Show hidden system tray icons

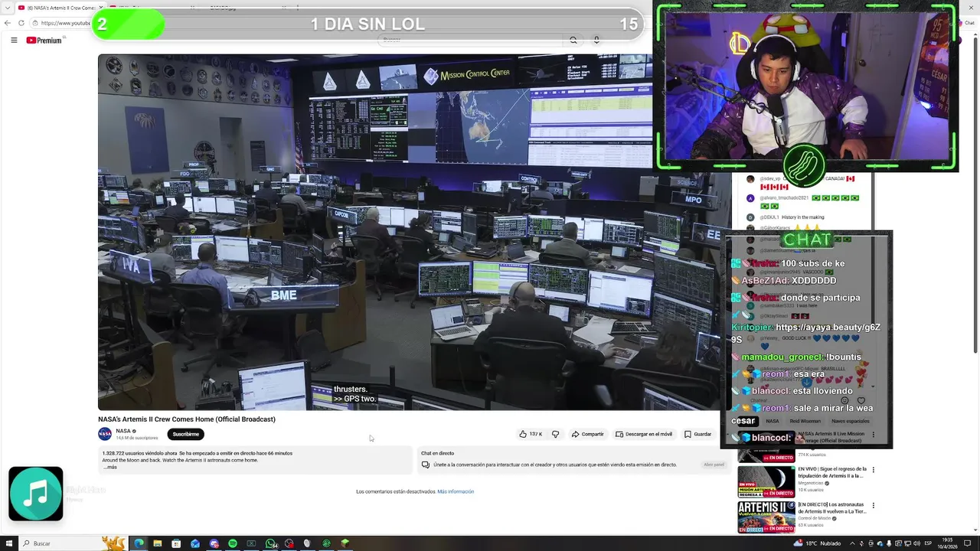[x=854, y=543]
